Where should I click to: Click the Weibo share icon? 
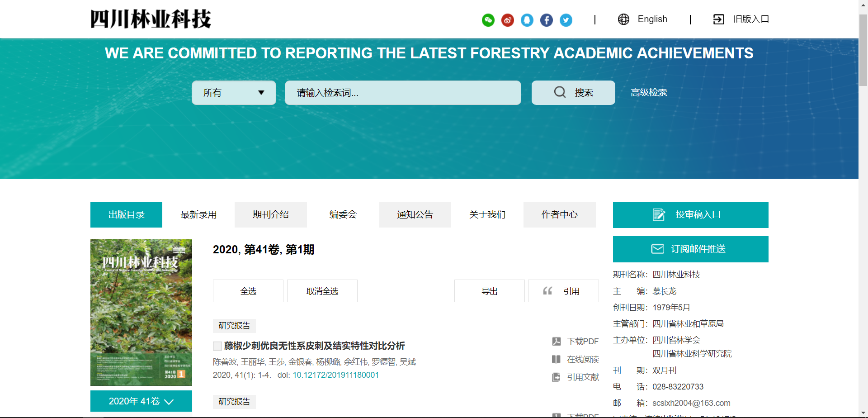507,20
